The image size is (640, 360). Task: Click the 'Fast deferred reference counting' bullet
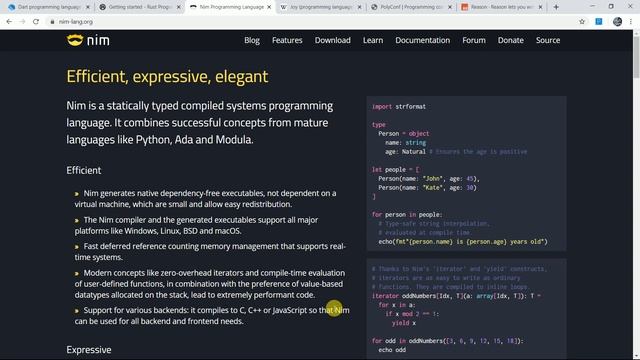(210, 251)
